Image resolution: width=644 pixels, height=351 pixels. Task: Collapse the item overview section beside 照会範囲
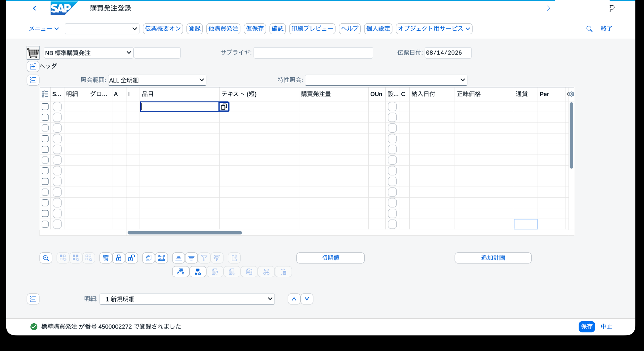[33, 80]
